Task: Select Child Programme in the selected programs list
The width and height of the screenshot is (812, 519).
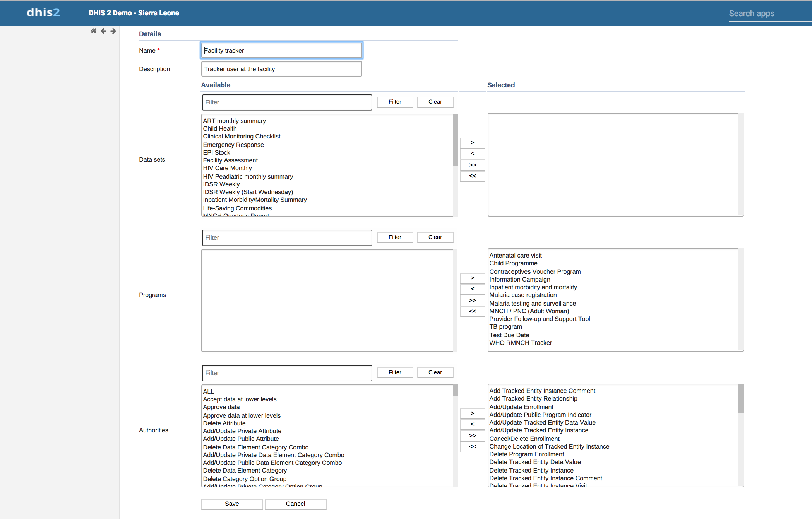Action: (x=513, y=263)
